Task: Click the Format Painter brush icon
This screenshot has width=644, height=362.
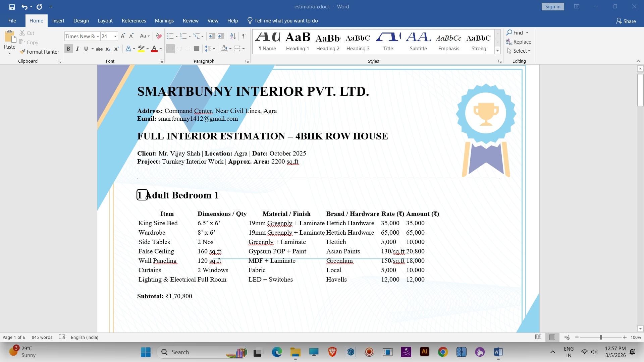Action: coord(22,52)
